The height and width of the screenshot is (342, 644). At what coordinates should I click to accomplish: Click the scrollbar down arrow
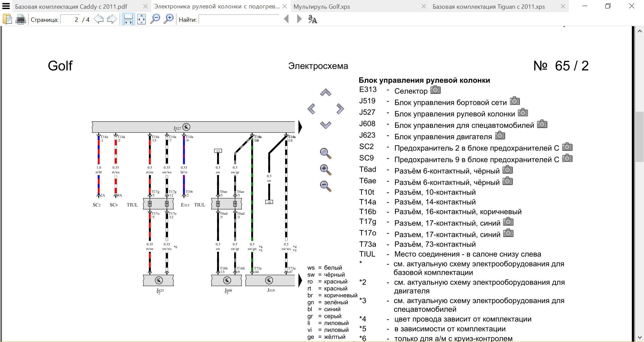tap(640, 337)
